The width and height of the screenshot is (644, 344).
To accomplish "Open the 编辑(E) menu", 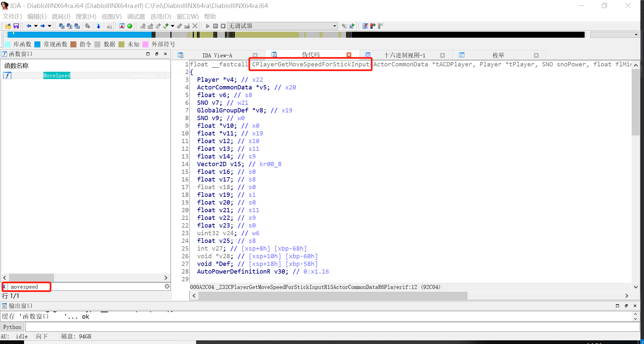I will pyautogui.click(x=37, y=16).
